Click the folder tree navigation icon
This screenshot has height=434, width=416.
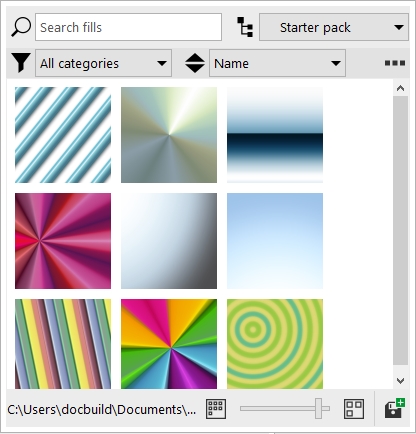point(245,27)
